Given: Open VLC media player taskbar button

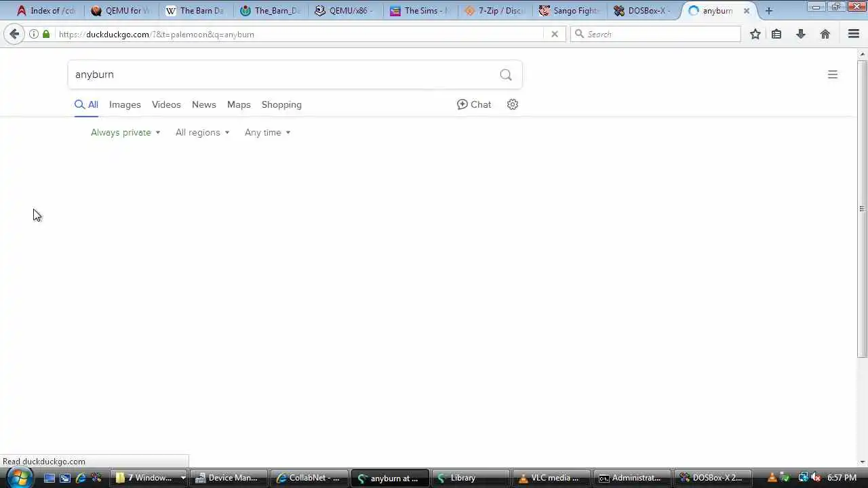Looking at the screenshot, I should (551, 478).
